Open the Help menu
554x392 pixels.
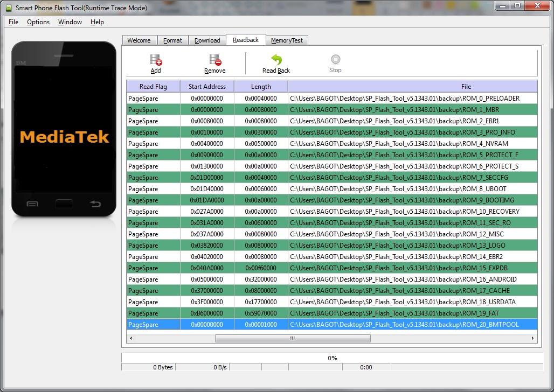coord(97,22)
